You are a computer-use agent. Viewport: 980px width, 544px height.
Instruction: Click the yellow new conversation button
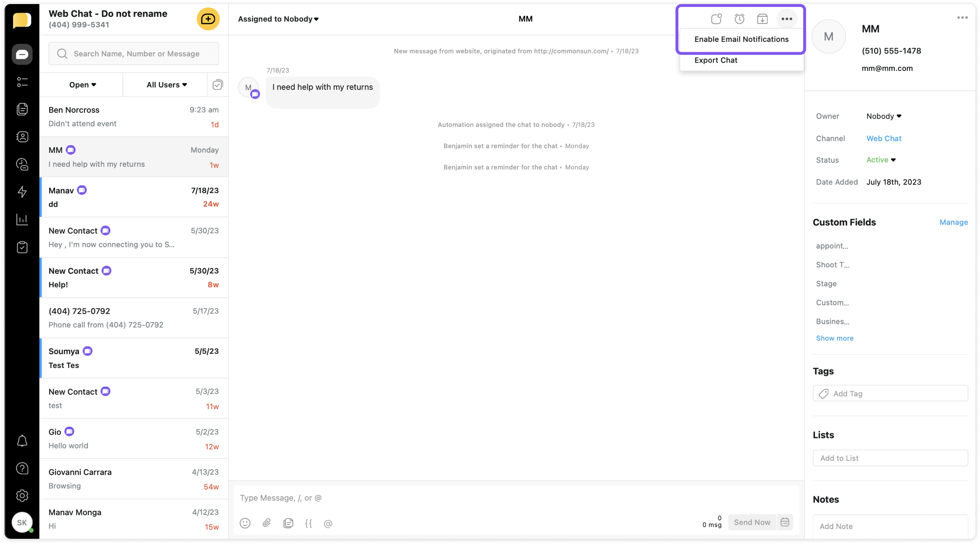coord(208,19)
